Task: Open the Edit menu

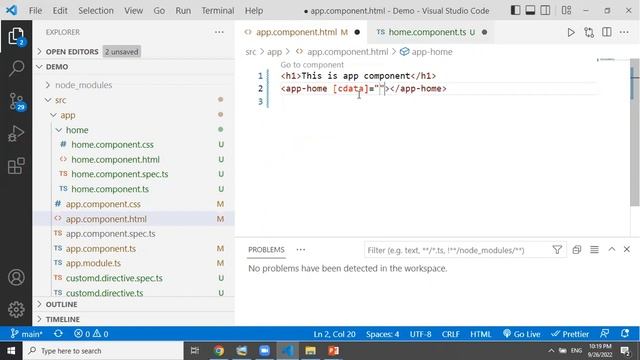Action: (x=60, y=11)
